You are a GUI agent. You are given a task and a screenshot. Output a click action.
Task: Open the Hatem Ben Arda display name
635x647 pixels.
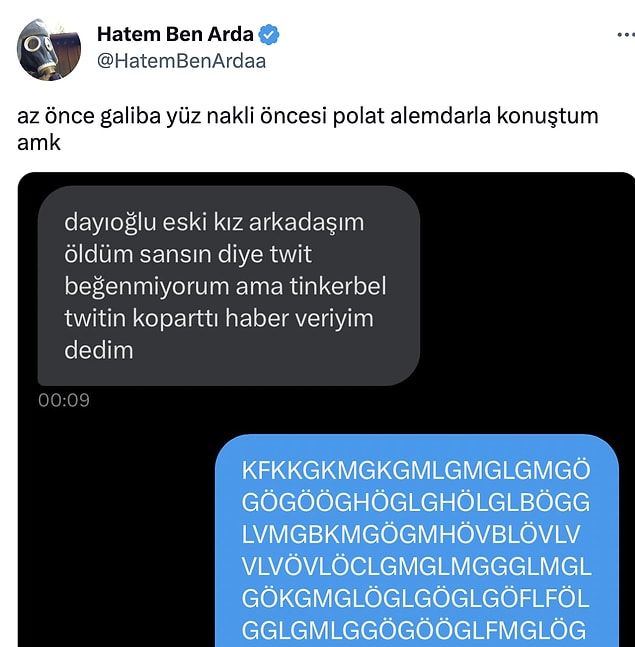click(x=175, y=34)
